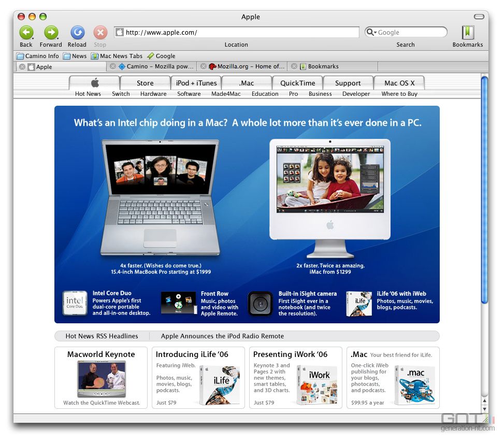
Task: Switch to the Bookmarks browser tab
Action: pos(333,66)
